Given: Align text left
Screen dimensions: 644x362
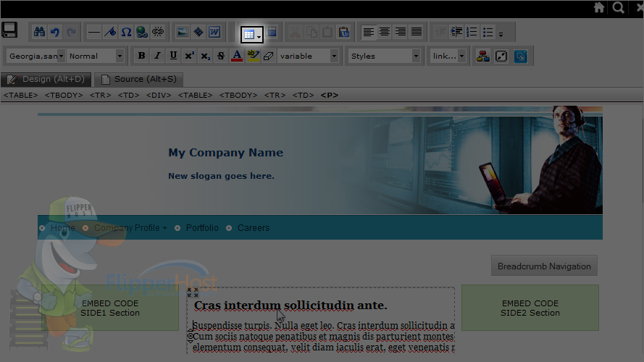Looking at the screenshot, I should (369, 32).
